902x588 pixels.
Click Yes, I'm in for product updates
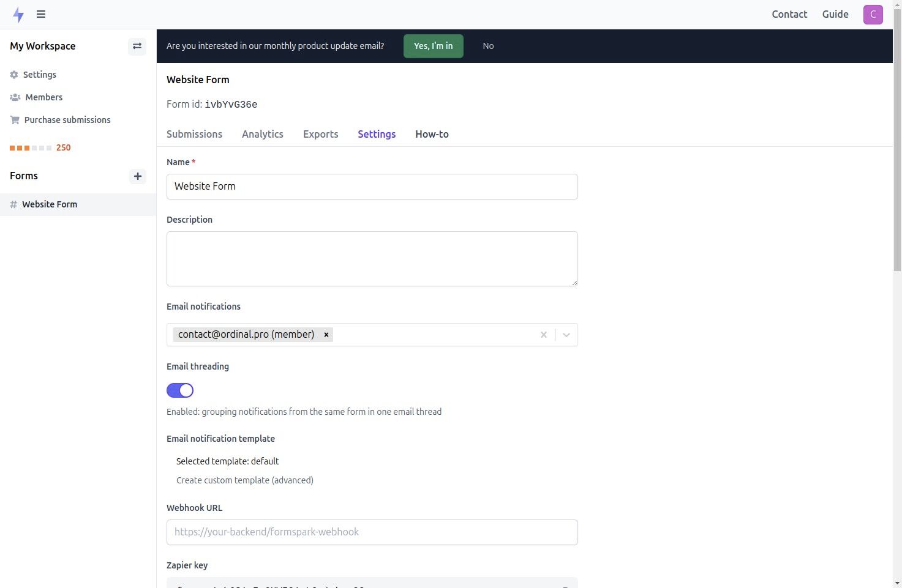coord(433,46)
